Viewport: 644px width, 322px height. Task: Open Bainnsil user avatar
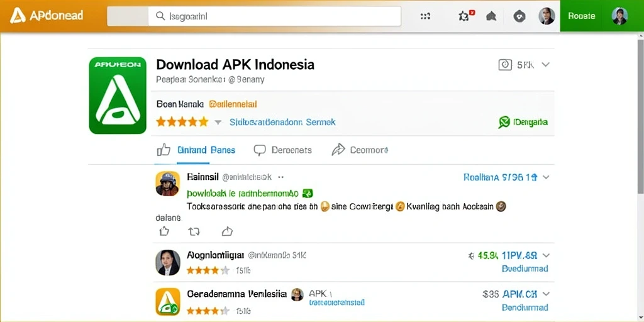point(167,183)
